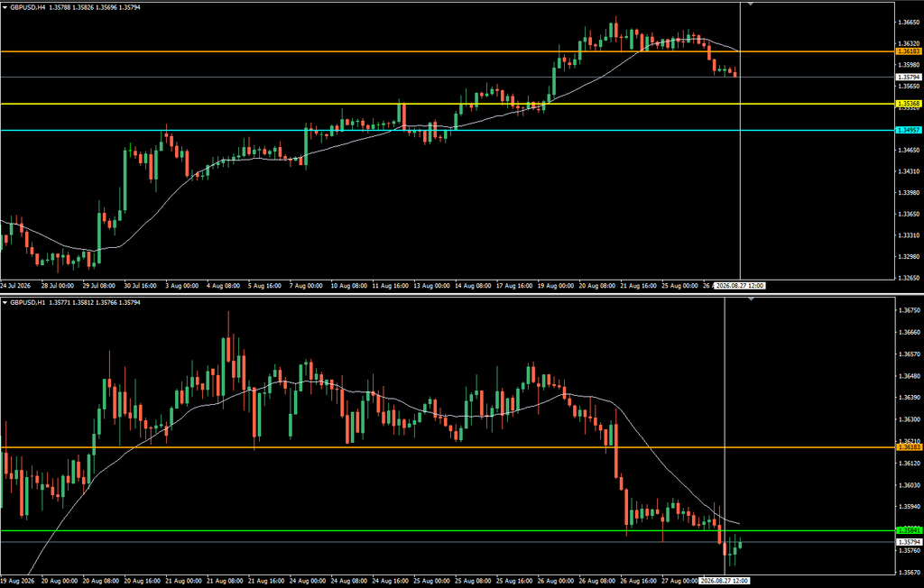Select the green 1.35841 price label
The image size is (924, 588).
(x=908, y=531)
